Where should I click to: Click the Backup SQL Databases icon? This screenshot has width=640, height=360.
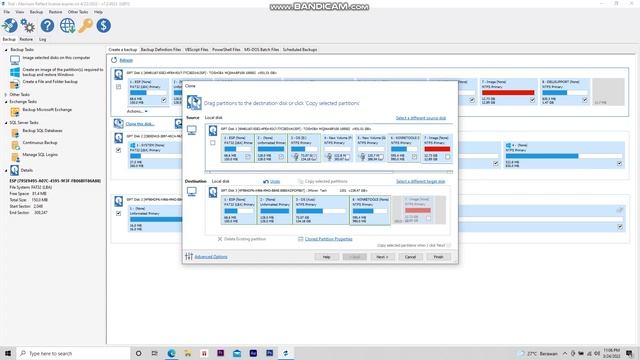tap(15, 133)
